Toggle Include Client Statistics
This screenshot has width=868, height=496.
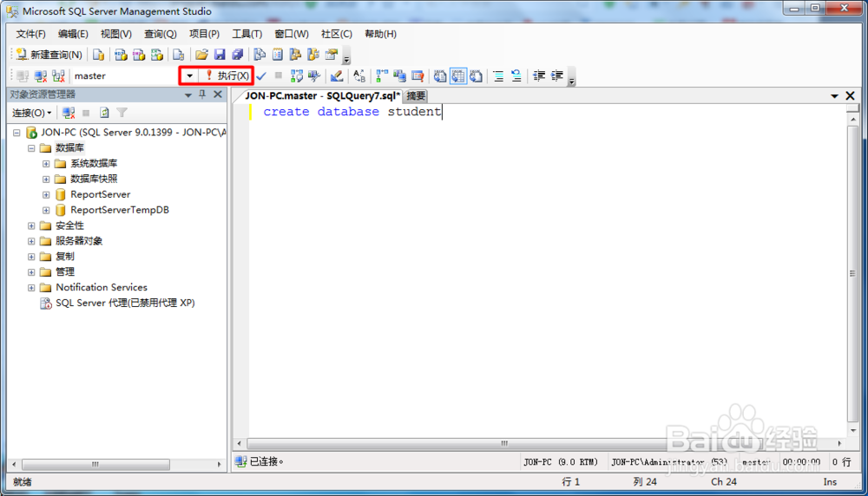(399, 75)
